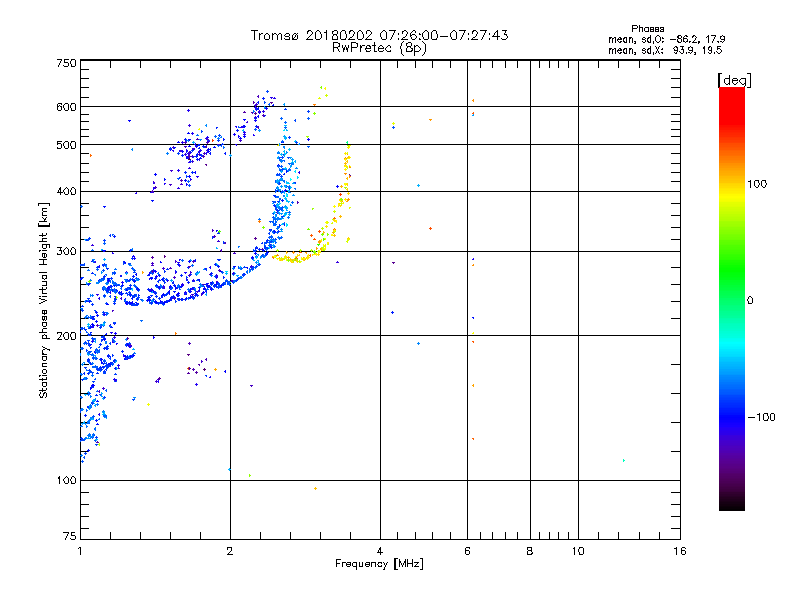Screen dimensions: 800x600
Task: Click the '[deg]' colorbar unit label
Action: point(734,80)
